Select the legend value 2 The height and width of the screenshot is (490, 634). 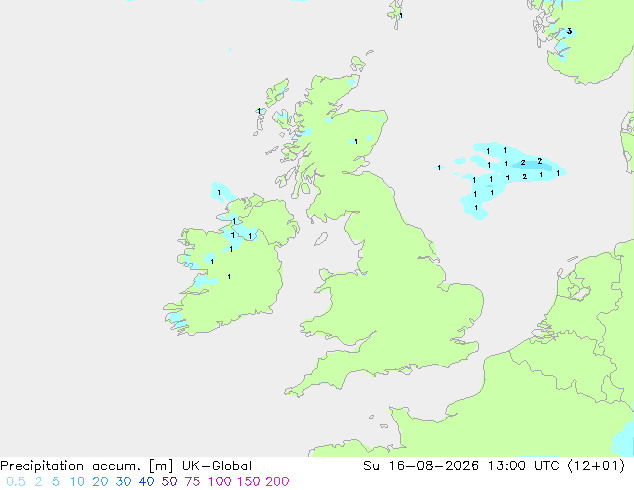(x=38, y=482)
